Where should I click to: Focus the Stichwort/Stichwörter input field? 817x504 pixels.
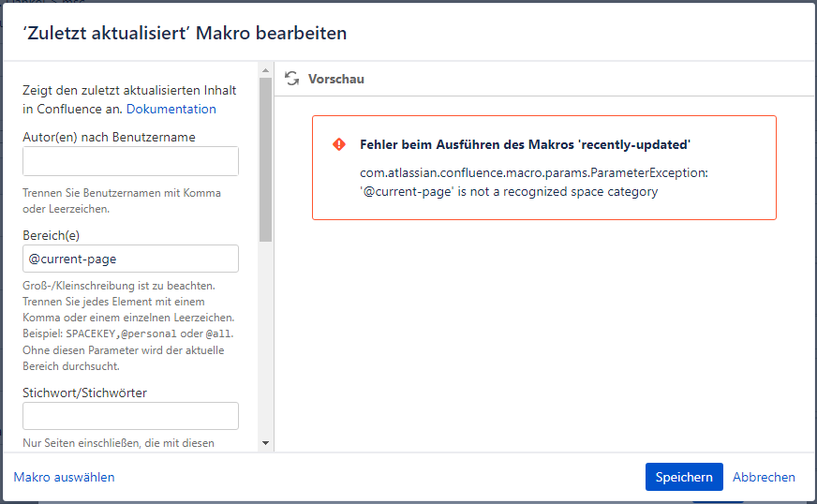[131, 416]
